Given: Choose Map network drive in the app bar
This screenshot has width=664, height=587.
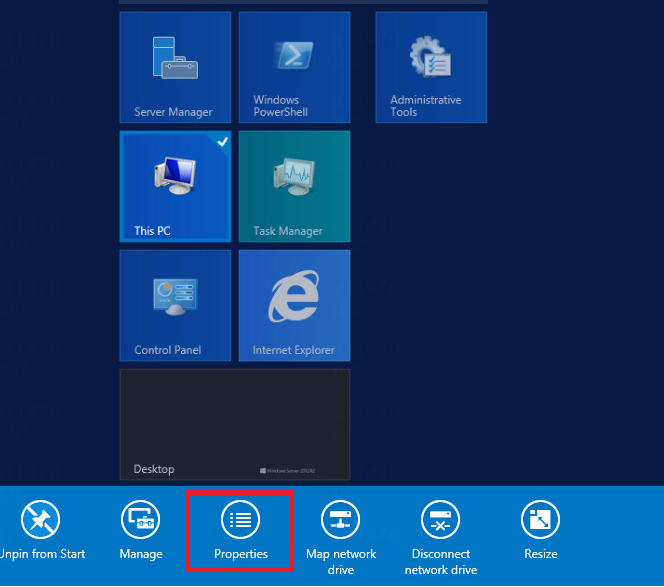Looking at the screenshot, I should point(340,537).
